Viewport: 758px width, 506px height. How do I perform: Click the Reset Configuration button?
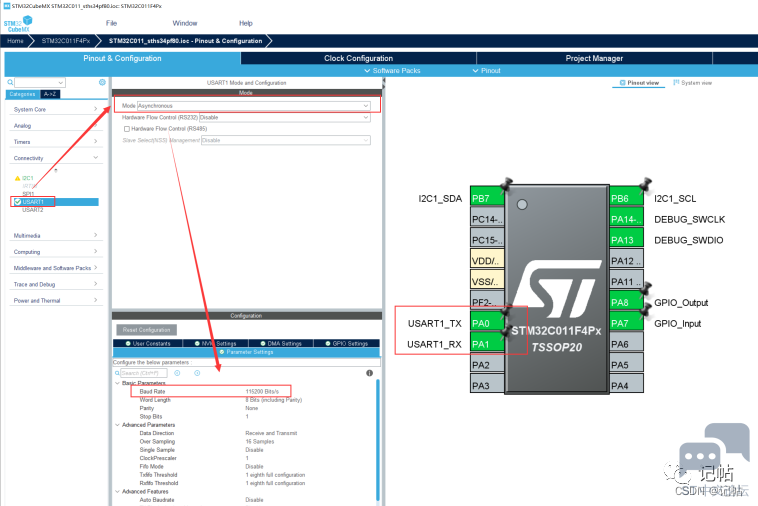coord(146,330)
